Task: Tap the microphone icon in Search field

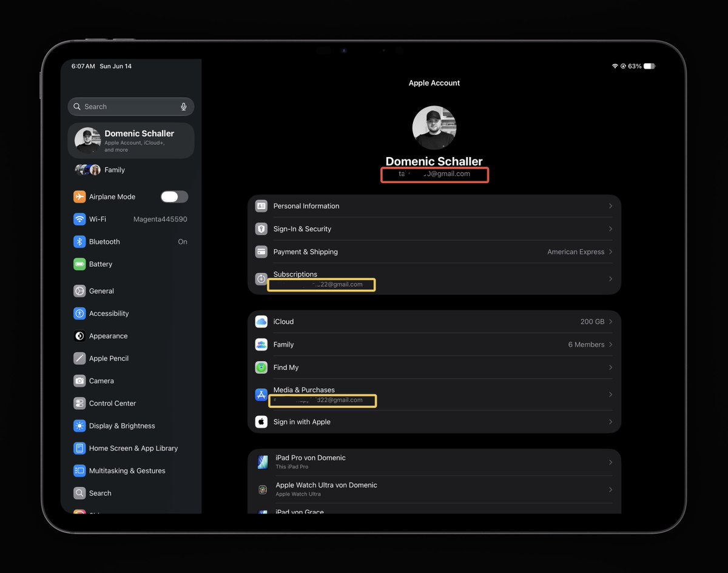Action: click(184, 107)
